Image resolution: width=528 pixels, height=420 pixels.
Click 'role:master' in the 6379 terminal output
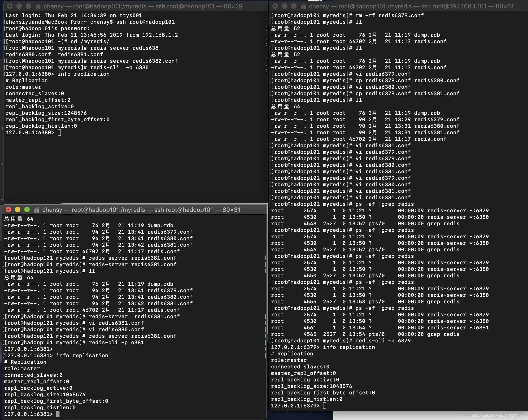pos(289,360)
